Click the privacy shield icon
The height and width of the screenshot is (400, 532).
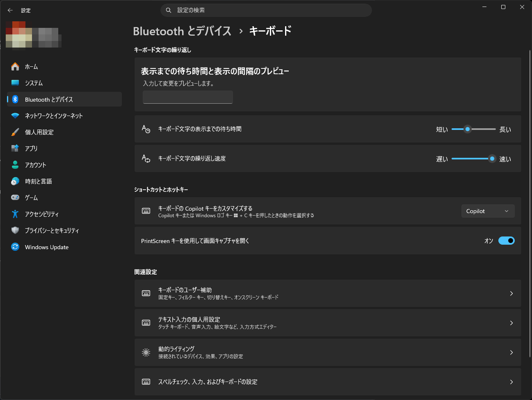pos(15,230)
